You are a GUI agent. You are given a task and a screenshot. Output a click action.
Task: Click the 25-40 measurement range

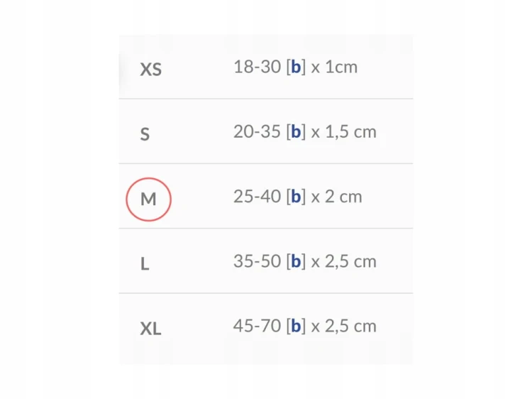click(x=257, y=196)
